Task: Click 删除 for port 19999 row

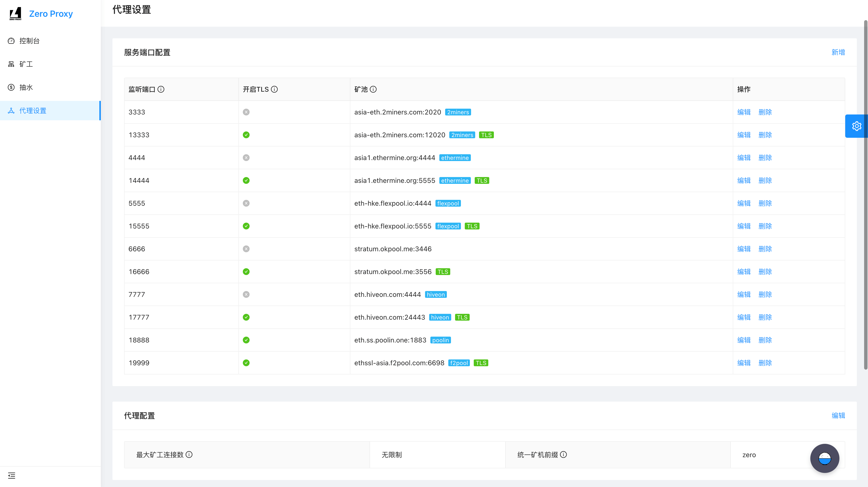Action: tap(765, 363)
